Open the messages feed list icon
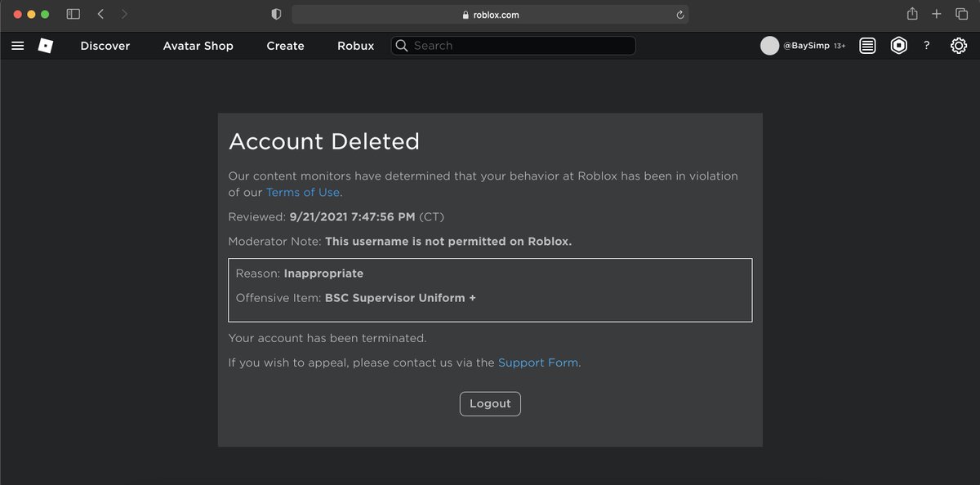Viewport: 980px width, 485px height. [867, 46]
